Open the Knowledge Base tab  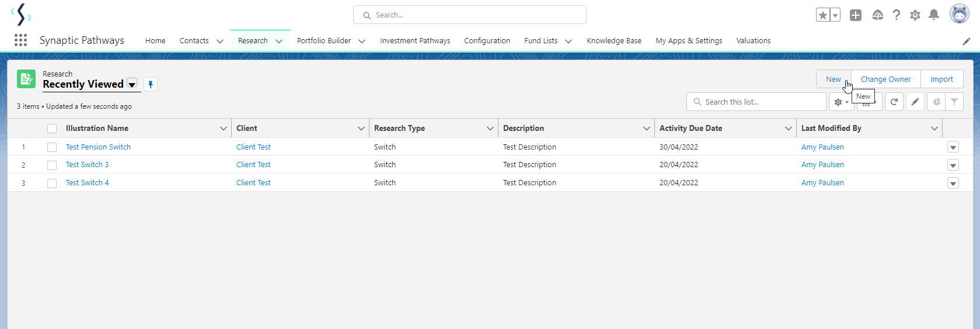[x=614, y=41]
